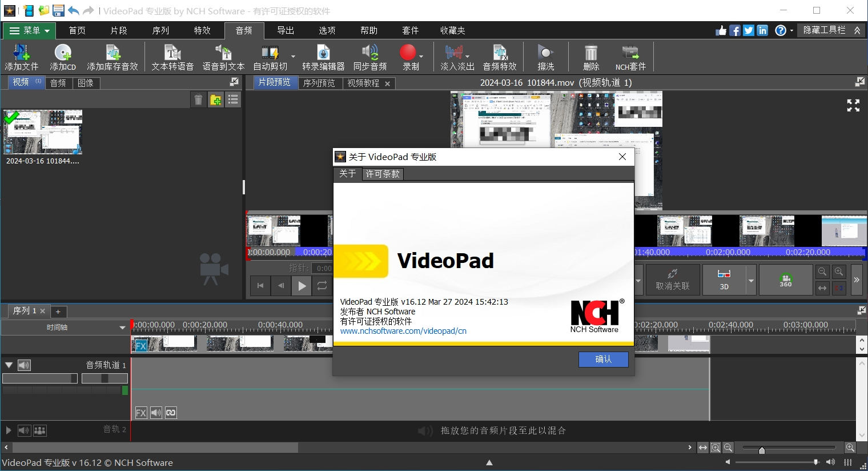The height and width of the screenshot is (471, 868).
Task: Click the Add File (添加文件) toolbar icon
Action: (21, 57)
